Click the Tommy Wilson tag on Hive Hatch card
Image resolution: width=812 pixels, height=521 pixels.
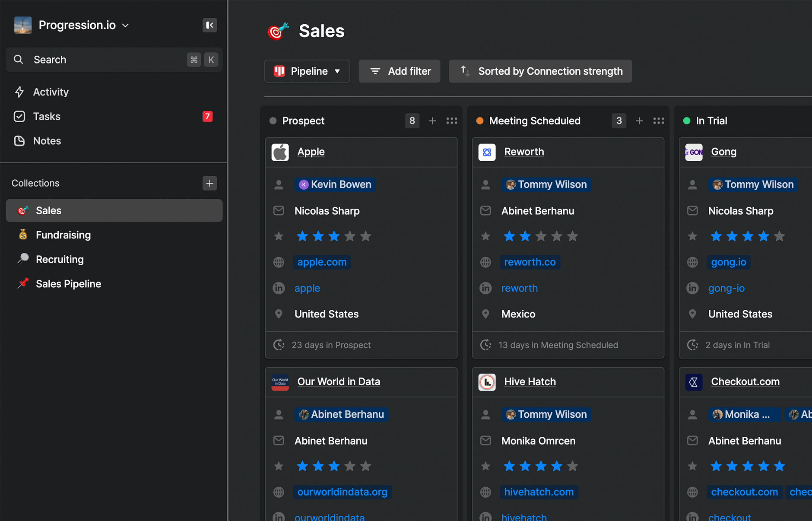[546, 414]
